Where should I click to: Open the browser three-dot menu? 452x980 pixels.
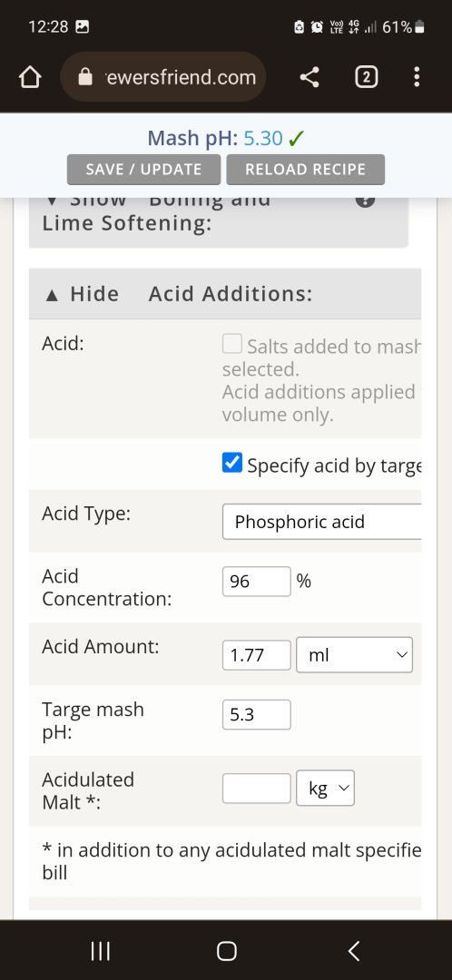(417, 77)
